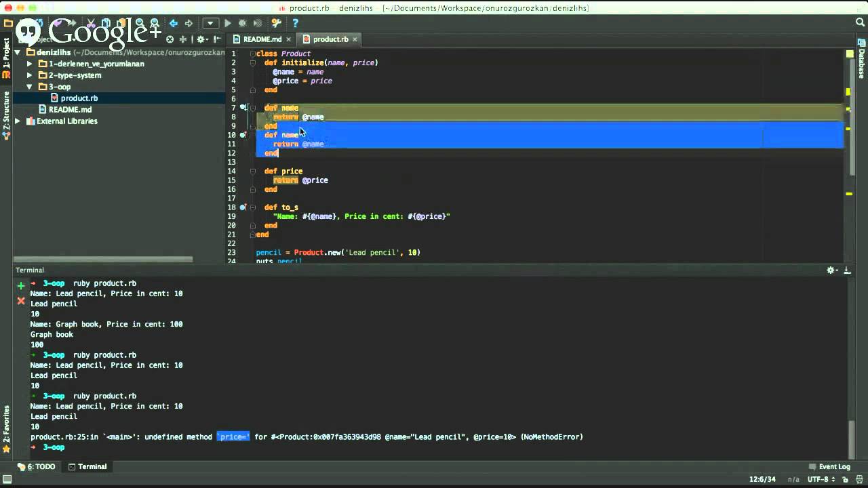Open the TODO tool window tab
Viewport: 868px width, 488px height.
click(x=37, y=466)
